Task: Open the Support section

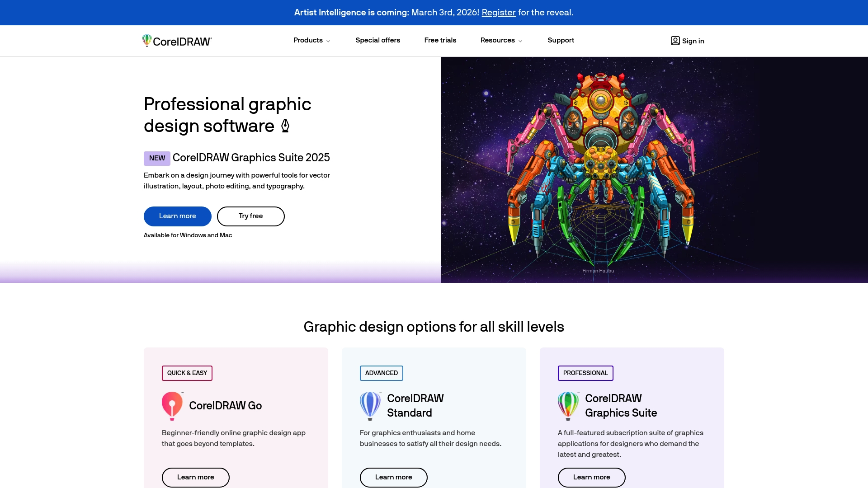Action: pyautogui.click(x=561, y=40)
